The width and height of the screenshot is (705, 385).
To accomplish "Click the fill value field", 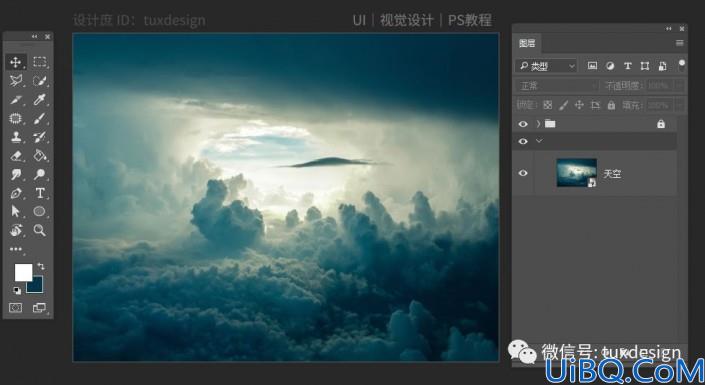I will (660, 105).
